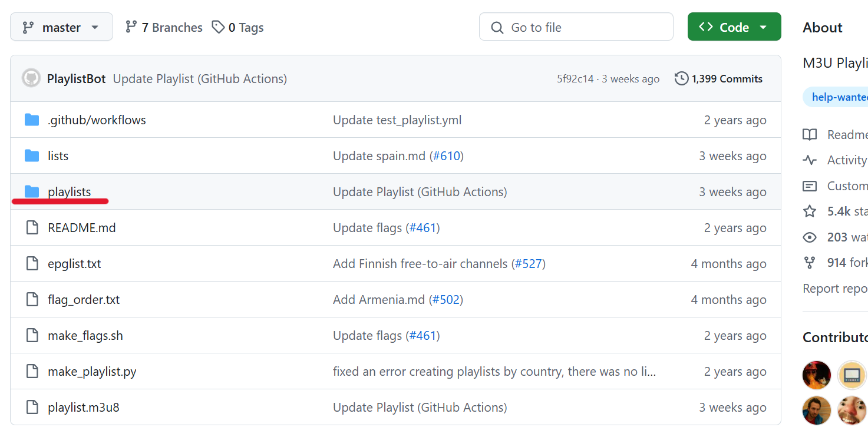The width and height of the screenshot is (868, 427).
Task: Open the 1,399 Commits history
Action: [x=719, y=78]
